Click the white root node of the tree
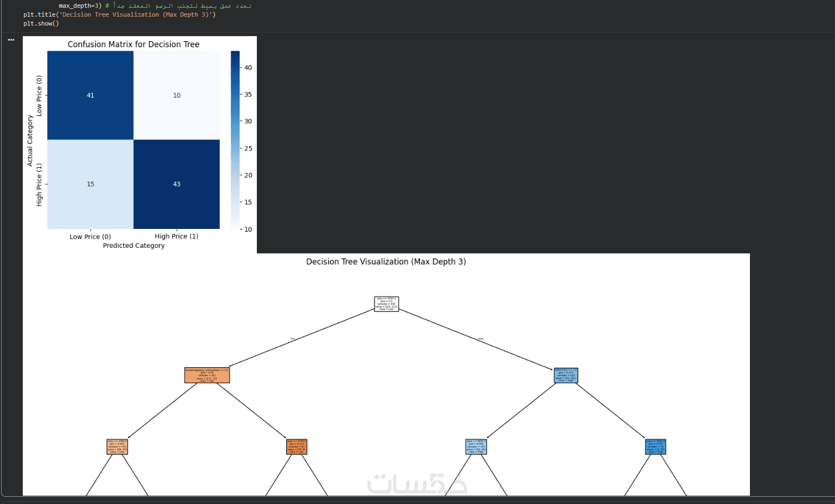The width and height of the screenshot is (835, 504). [386, 304]
